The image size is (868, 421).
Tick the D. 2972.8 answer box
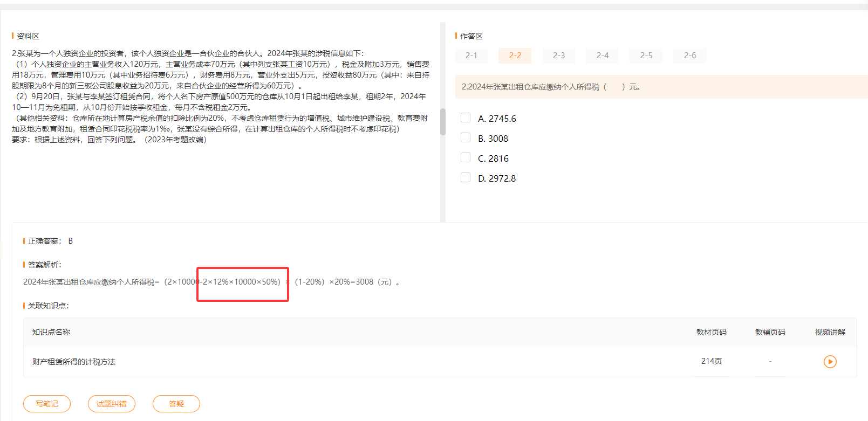click(466, 178)
